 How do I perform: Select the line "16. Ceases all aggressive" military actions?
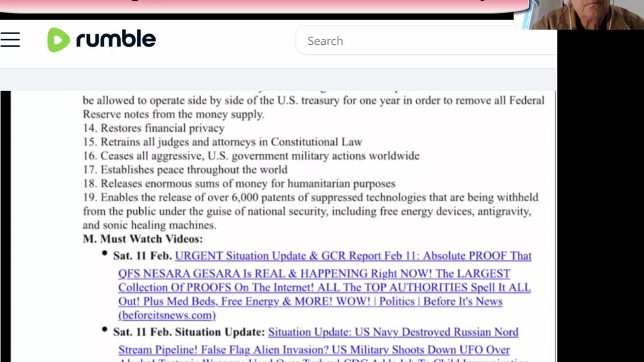tap(251, 155)
